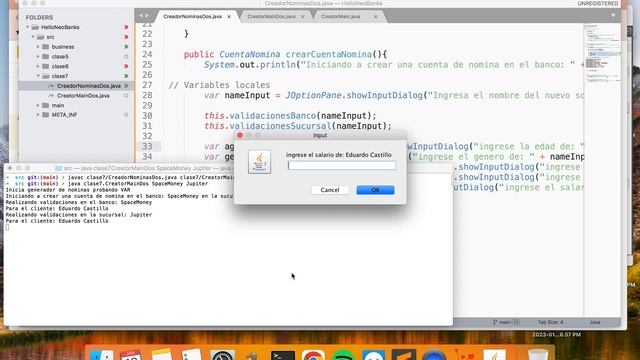640x360 pixels.
Task: Open the Java app icon in the Dock
Action: tap(494, 355)
